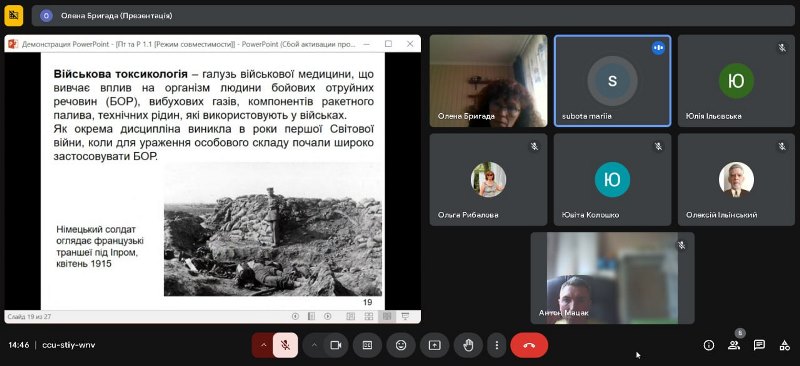
Task: Click muted mic icon on Юлія Ільєвська tile
Action: (782, 48)
